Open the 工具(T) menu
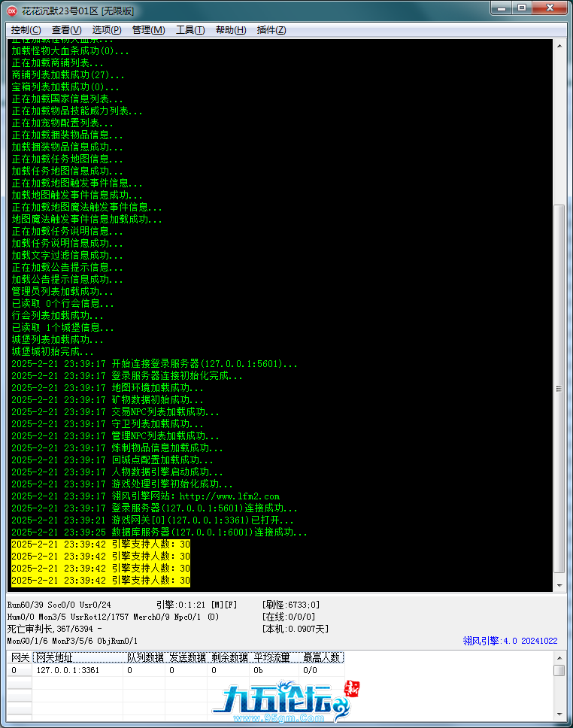 click(189, 30)
